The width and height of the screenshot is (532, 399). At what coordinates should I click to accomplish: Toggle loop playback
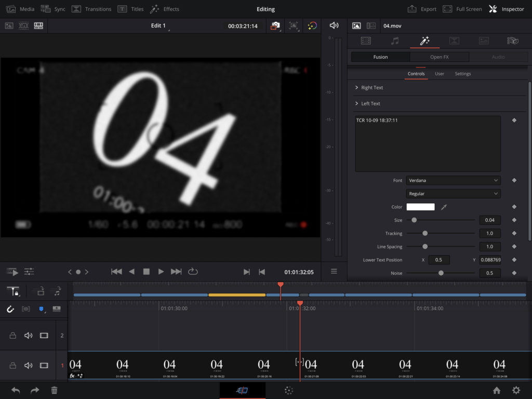click(193, 271)
